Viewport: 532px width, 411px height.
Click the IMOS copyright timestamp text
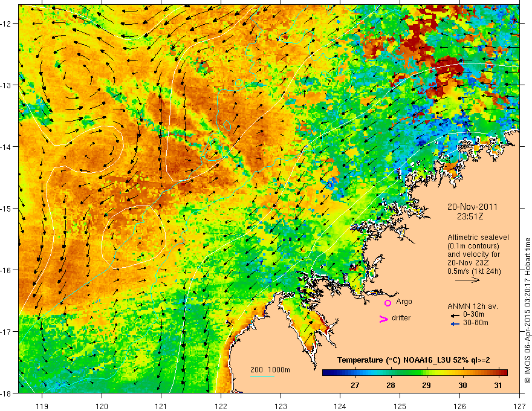pyautogui.click(x=528, y=311)
